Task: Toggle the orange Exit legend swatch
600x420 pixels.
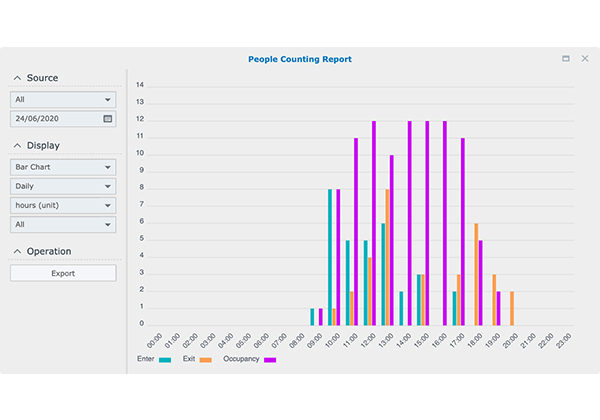Action: coord(206,359)
